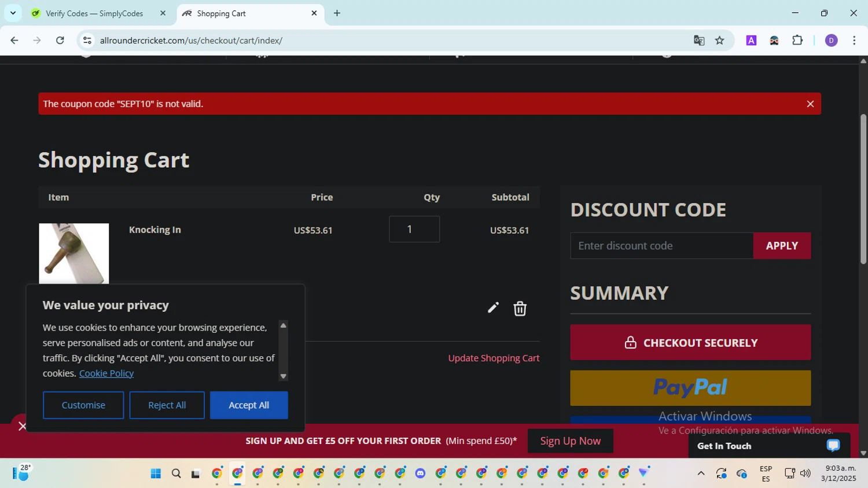Go back to the previous page
The width and height of the screenshot is (868, 488).
(x=14, y=41)
